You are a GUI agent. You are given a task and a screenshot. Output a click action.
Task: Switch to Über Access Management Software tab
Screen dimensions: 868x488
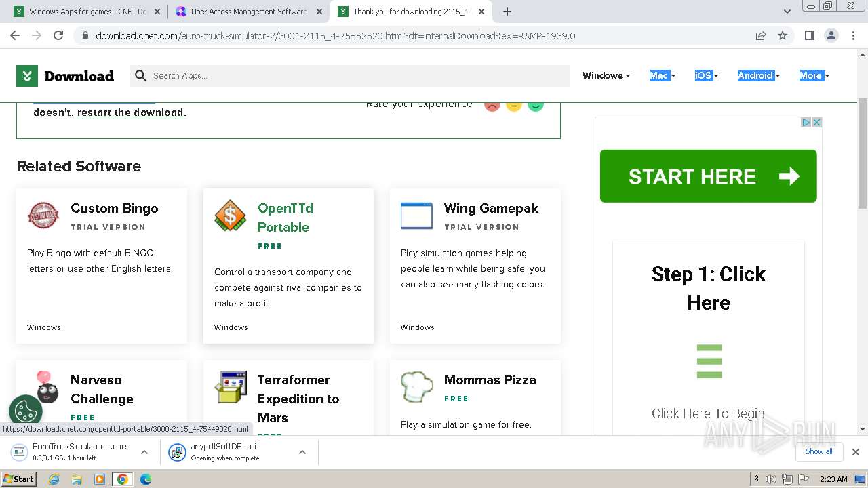(247, 12)
